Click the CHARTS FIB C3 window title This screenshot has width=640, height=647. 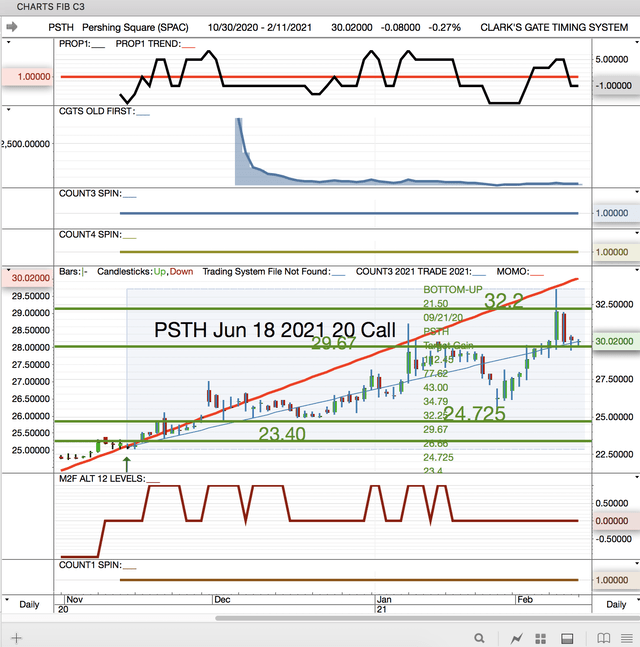pyautogui.click(x=50, y=7)
